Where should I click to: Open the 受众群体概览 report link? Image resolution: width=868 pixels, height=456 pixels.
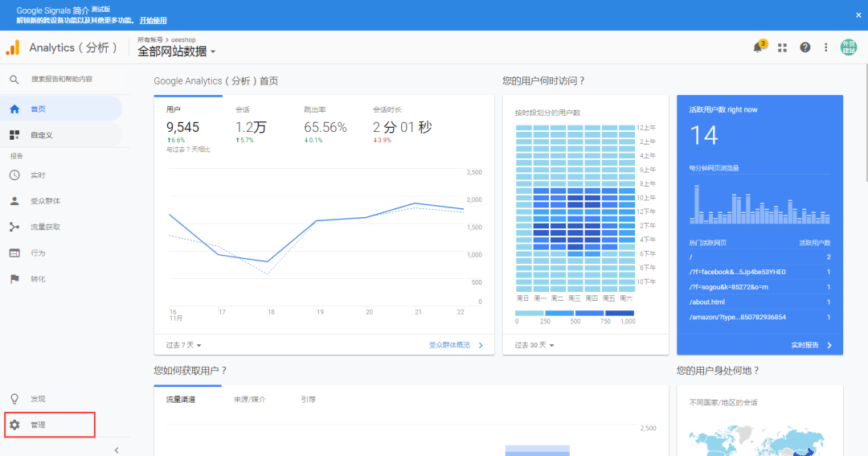pyautogui.click(x=449, y=345)
